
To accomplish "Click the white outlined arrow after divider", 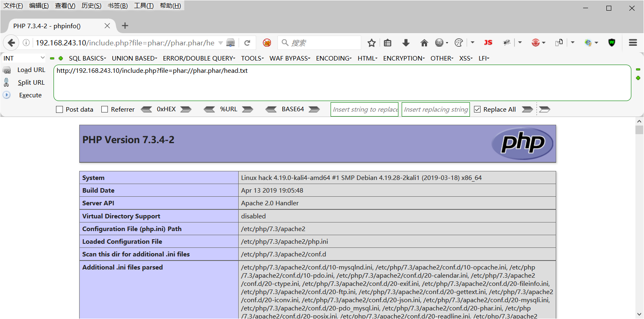I will (x=545, y=109).
